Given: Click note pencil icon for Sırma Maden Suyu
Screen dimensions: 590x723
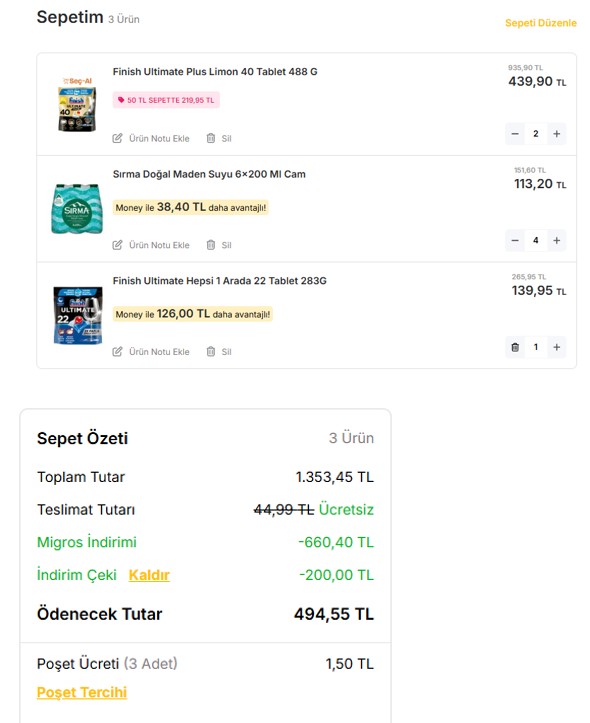Looking at the screenshot, I should tap(118, 245).
